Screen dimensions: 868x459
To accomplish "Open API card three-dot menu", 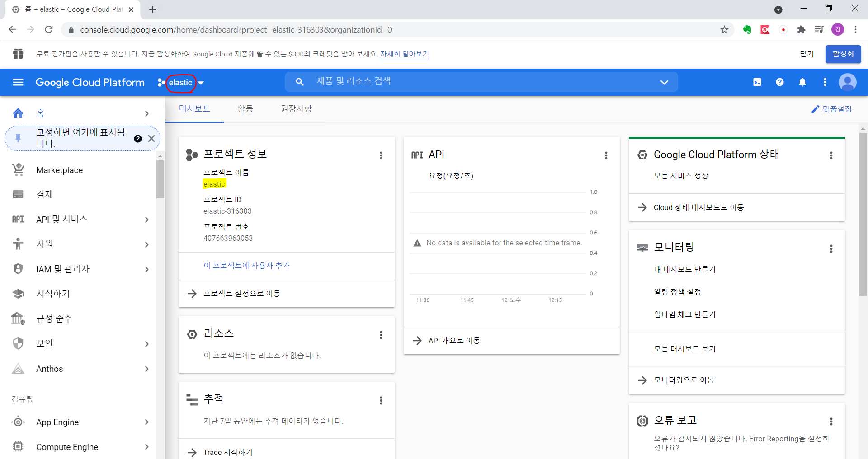I will tap(606, 155).
